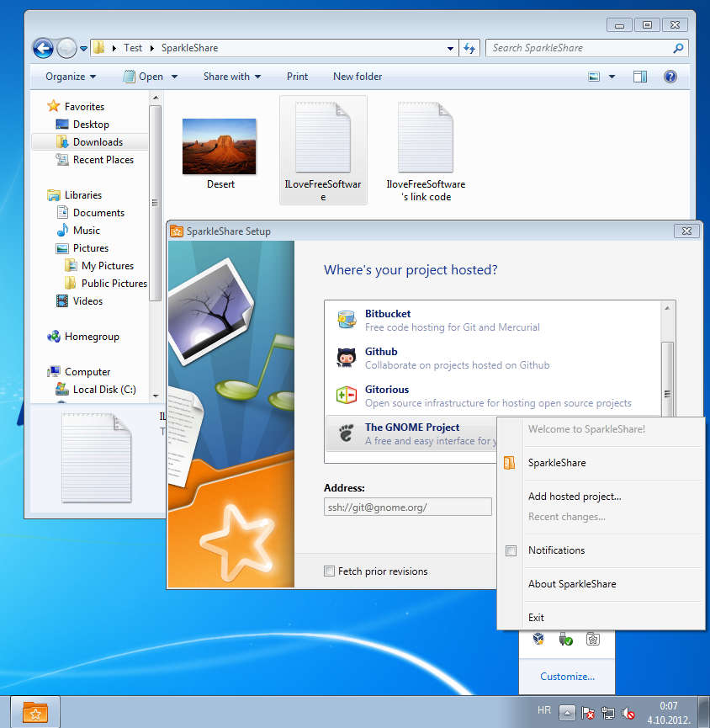Click the Gitorious host icon
Viewport: 710px width, 728px height.
coord(346,396)
